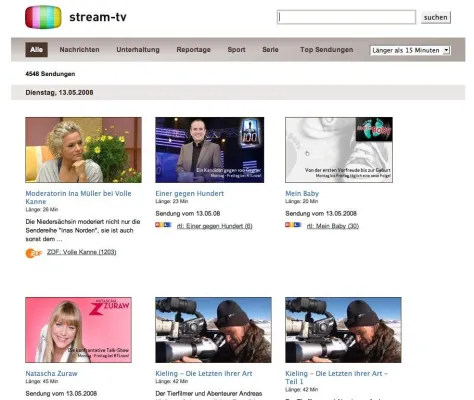Click the 4548 Sendungen count text
The image size is (474, 400).
pos(50,74)
